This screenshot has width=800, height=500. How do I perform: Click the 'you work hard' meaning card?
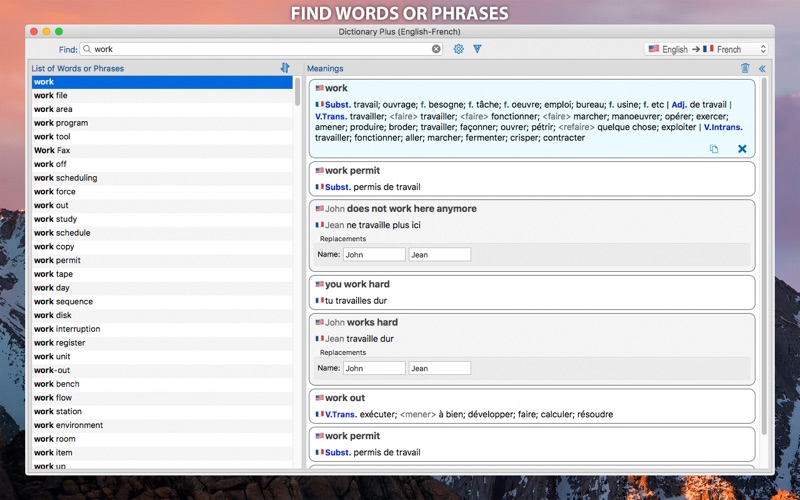532,292
